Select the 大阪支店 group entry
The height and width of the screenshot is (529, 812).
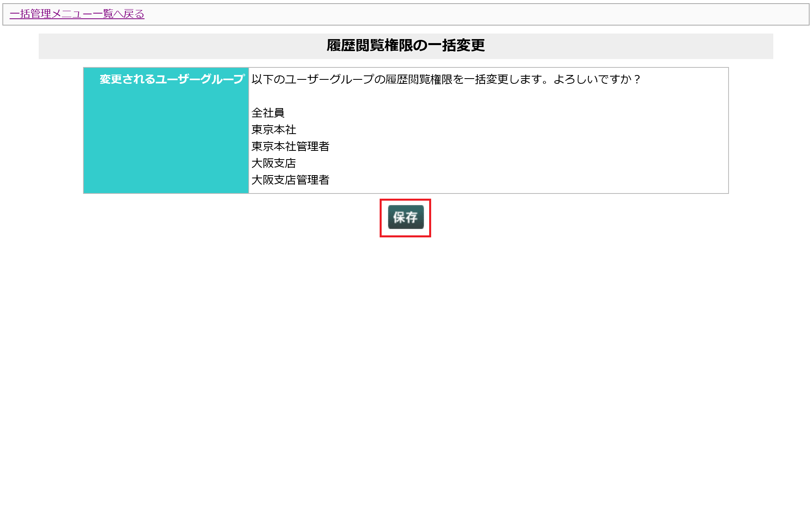(x=274, y=163)
